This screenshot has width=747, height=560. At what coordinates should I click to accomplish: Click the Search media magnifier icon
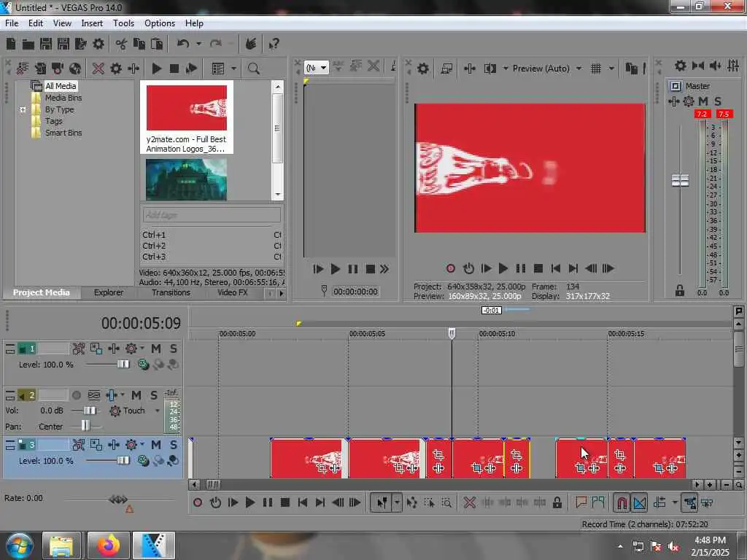coord(253,69)
